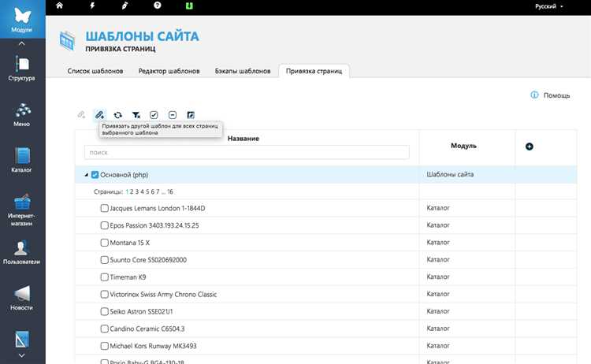Click the Помощь info icon
Viewport: 591px width, 364px height.
pos(534,95)
